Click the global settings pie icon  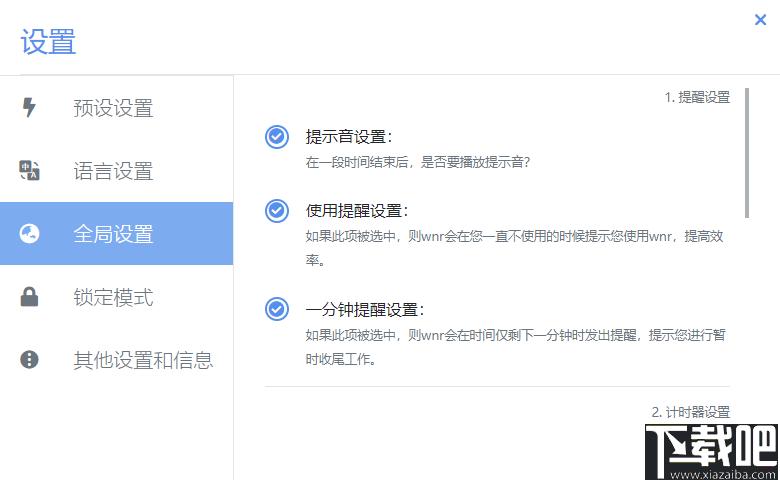pos(29,234)
